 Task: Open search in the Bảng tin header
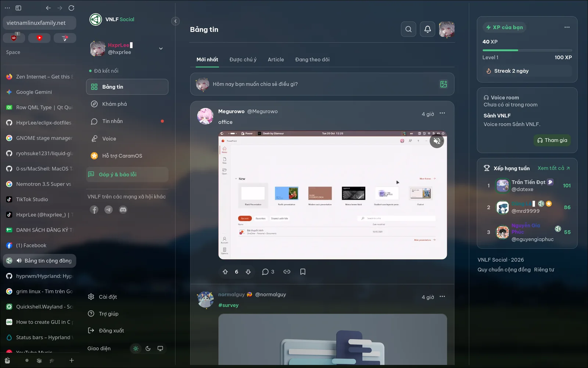(408, 29)
